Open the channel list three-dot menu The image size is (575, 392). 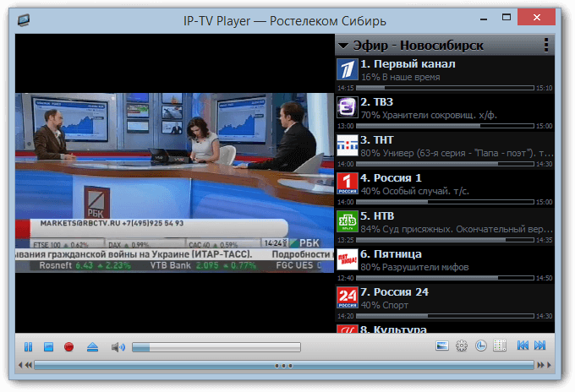click(546, 45)
